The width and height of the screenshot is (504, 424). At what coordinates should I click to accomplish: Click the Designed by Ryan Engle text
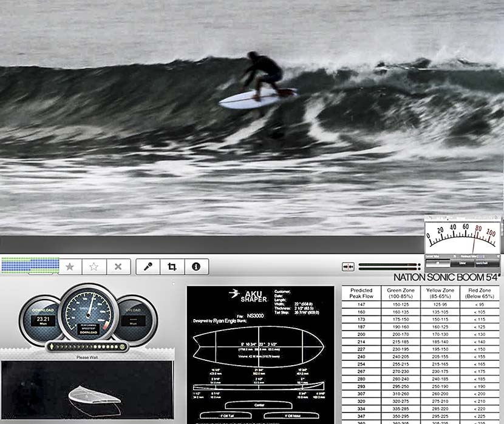tap(215, 321)
